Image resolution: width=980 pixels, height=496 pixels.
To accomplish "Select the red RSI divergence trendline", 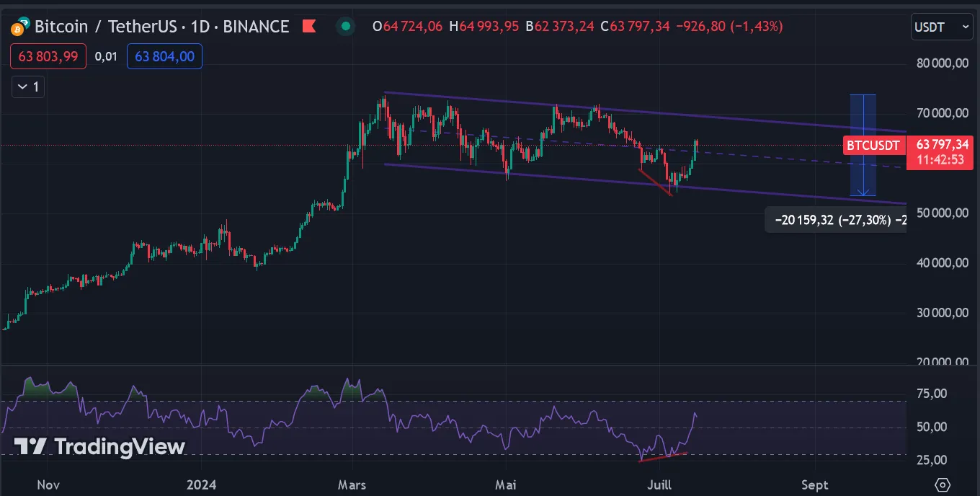I will click(663, 456).
